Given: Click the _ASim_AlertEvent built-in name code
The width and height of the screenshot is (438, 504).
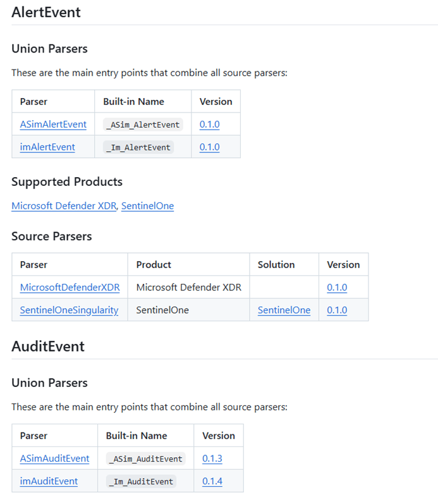Looking at the screenshot, I should pyautogui.click(x=144, y=125).
